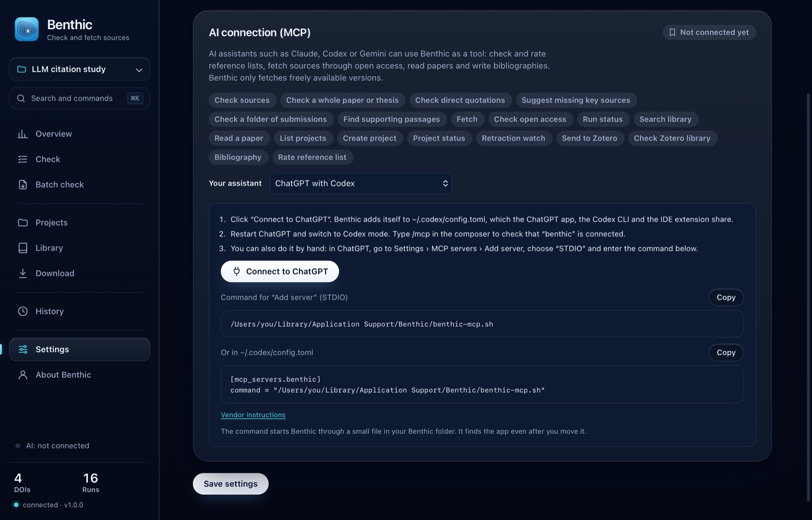Click the folder icon beside LLM citation study
Image resolution: width=812 pixels, height=520 pixels.
click(x=22, y=69)
